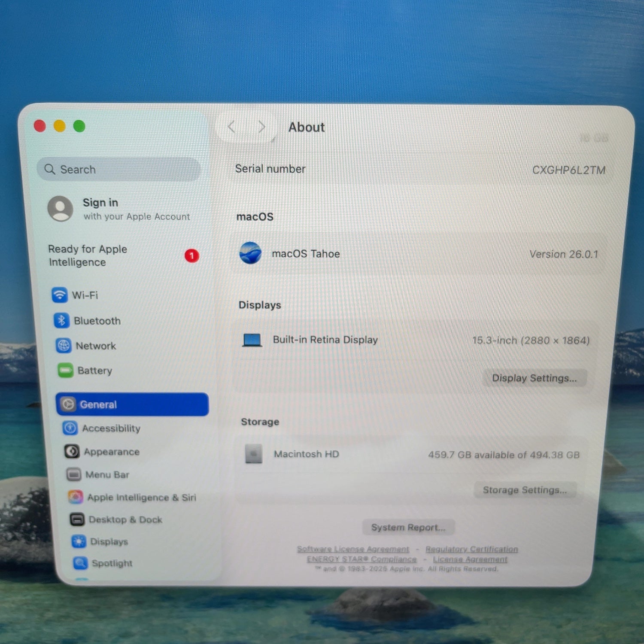This screenshot has height=644, width=644.
Task: Open Battery settings
Action: (94, 371)
